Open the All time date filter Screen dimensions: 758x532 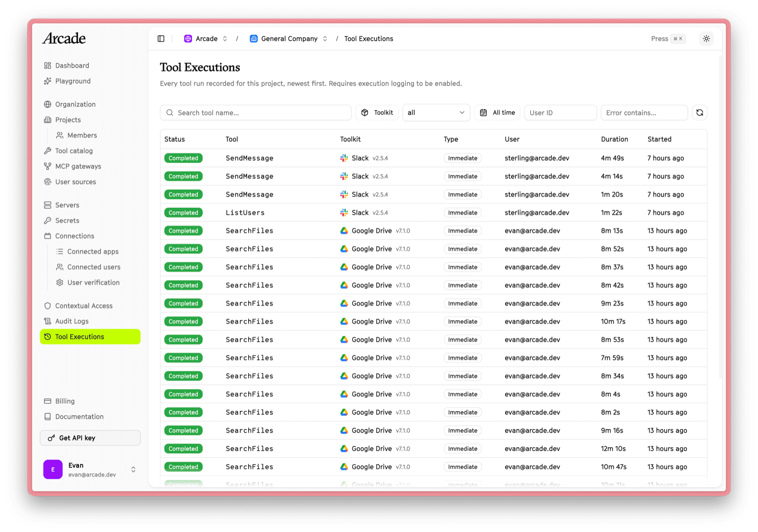pyautogui.click(x=497, y=113)
